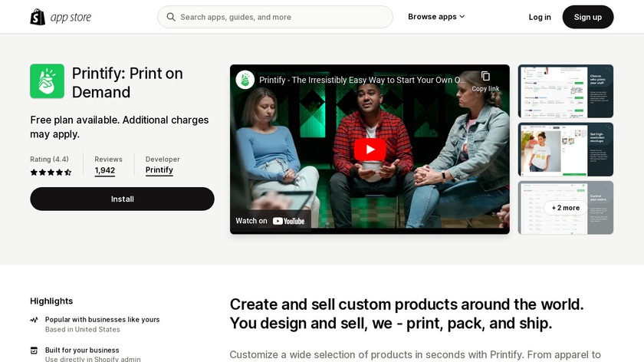Focus the Search apps, guides, and more field
Screen dimensions: 644x362
coord(275,17)
